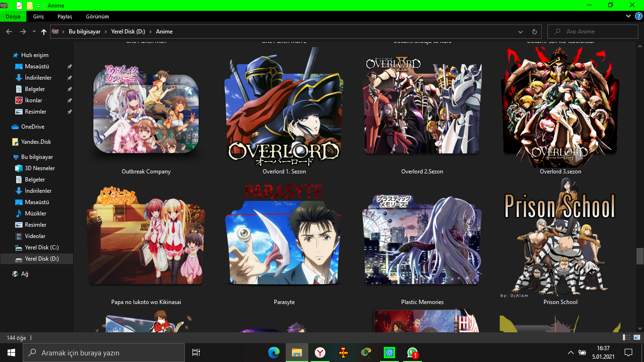This screenshot has height=362, width=644.
Task: Open the Dosya menu
Action: click(x=13, y=16)
